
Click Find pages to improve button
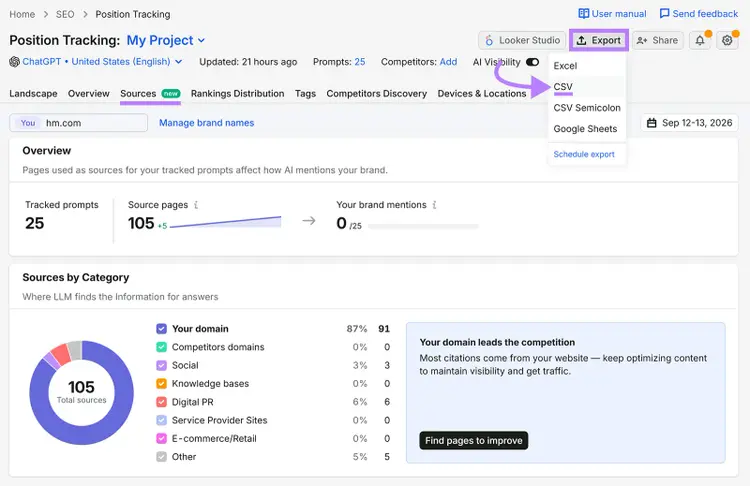point(474,441)
